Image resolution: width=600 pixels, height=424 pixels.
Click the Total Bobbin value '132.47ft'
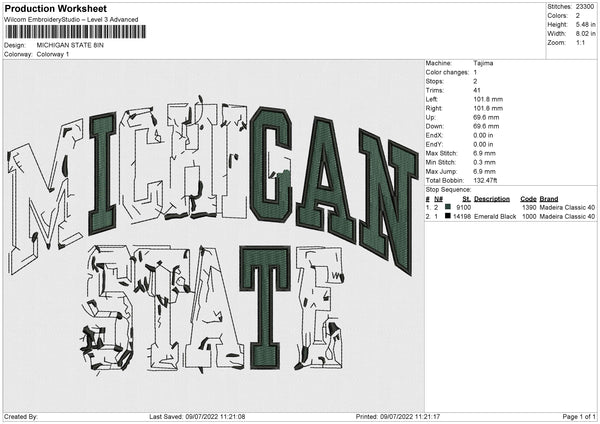(485, 180)
